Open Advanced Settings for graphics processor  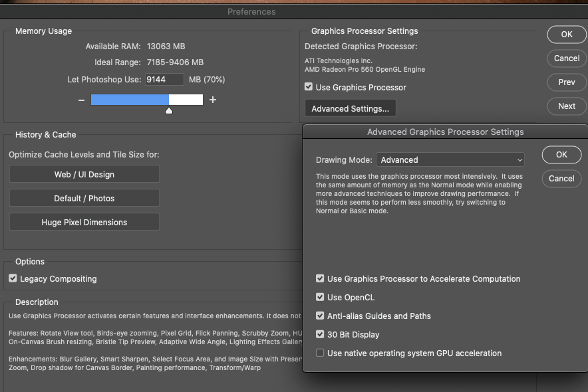(x=350, y=107)
